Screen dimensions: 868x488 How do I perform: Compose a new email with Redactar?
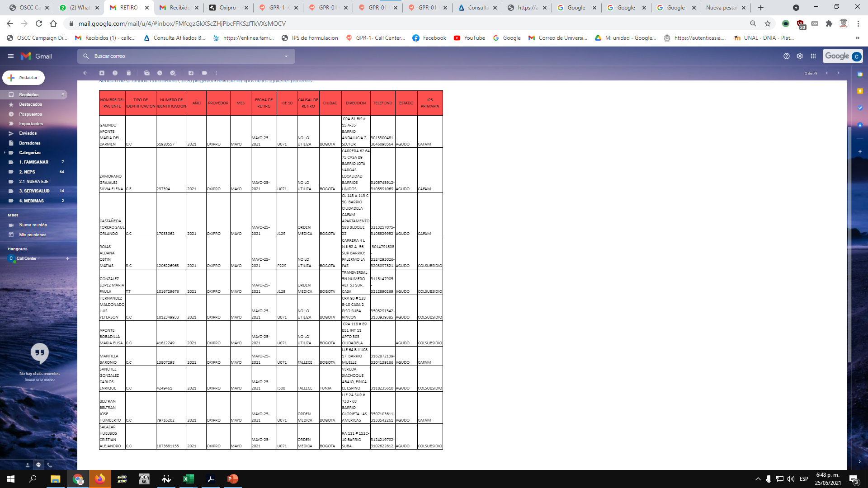(x=24, y=78)
